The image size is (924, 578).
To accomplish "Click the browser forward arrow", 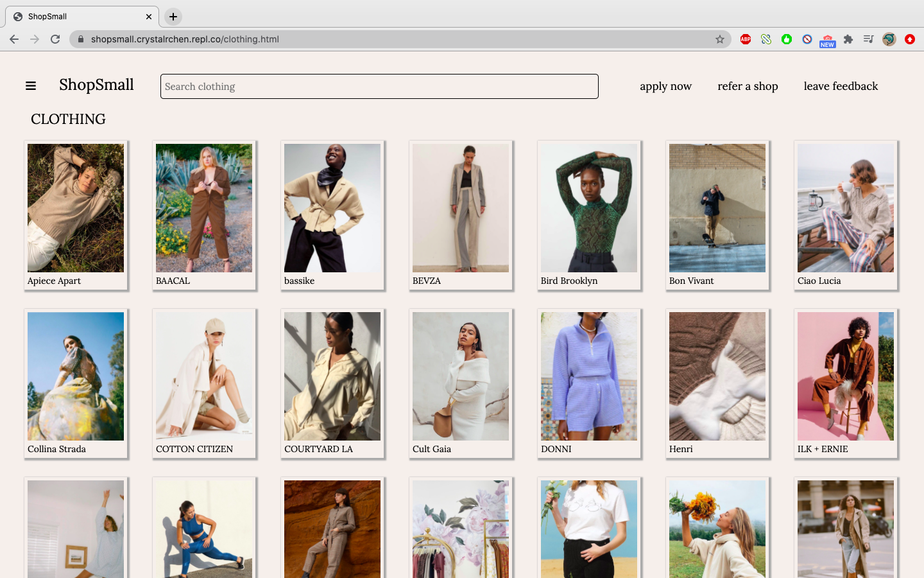I will 35,39.
